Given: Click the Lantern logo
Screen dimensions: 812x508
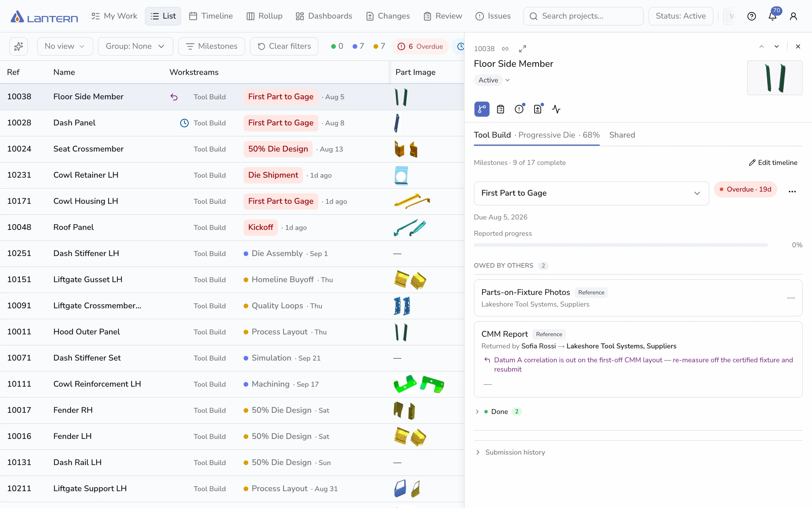Looking at the screenshot, I should tap(44, 16).
